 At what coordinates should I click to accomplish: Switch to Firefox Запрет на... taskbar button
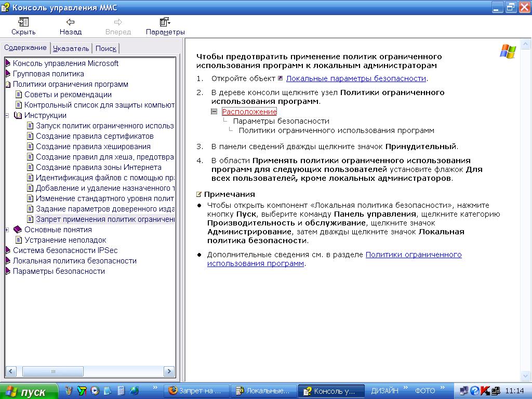coord(197,391)
